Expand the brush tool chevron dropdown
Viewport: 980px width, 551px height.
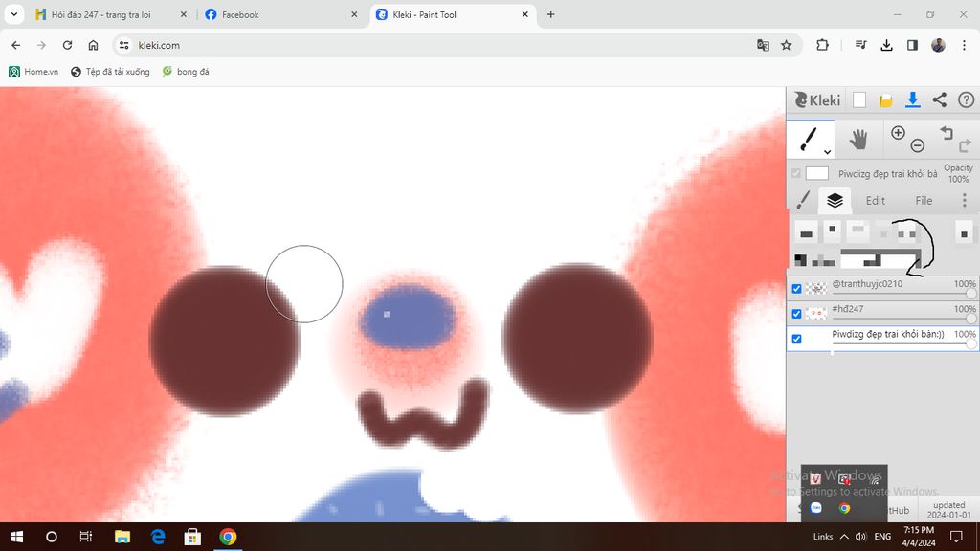[x=827, y=152]
